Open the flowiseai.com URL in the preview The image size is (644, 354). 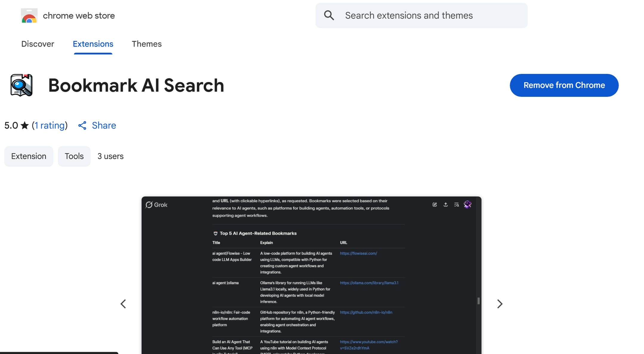[358, 253]
